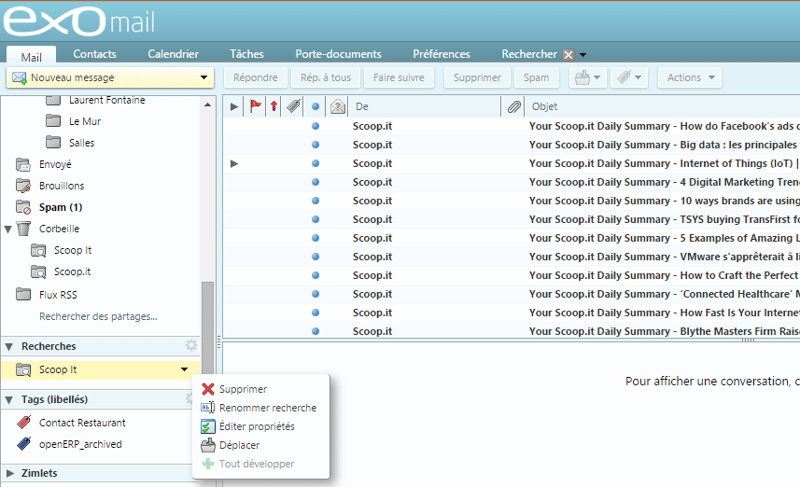Screen dimensions: 800x487
Task: Expand the Zimlets section
Action: [x=10, y=473]
